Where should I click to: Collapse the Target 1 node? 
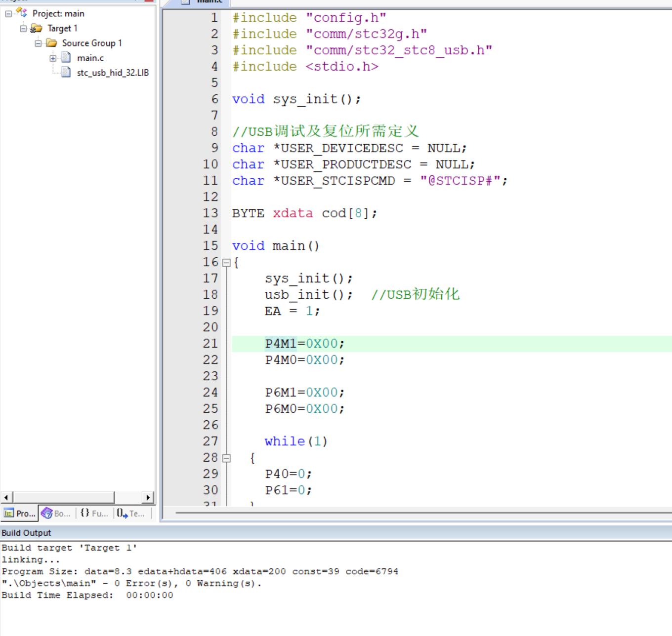pos(23,29)
